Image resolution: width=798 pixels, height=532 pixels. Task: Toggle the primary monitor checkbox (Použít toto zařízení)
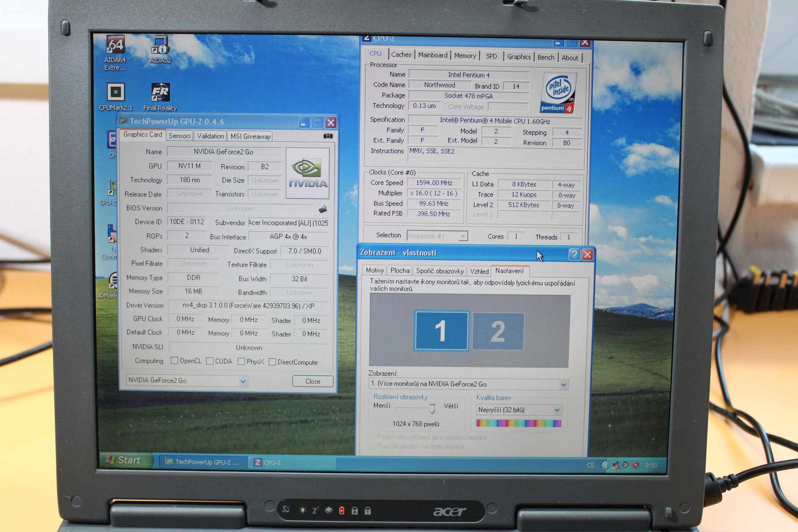(372, 436)
